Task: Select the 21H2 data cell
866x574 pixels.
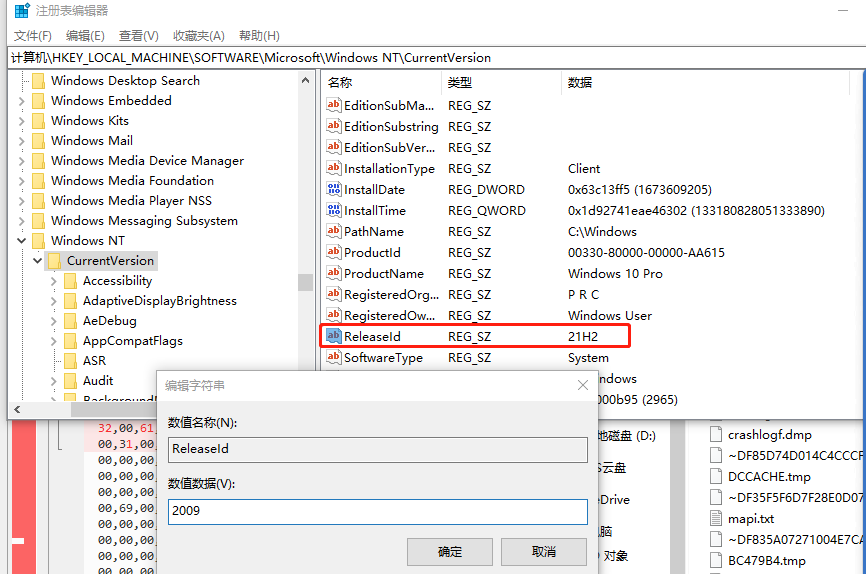Action: pos(583,336)
